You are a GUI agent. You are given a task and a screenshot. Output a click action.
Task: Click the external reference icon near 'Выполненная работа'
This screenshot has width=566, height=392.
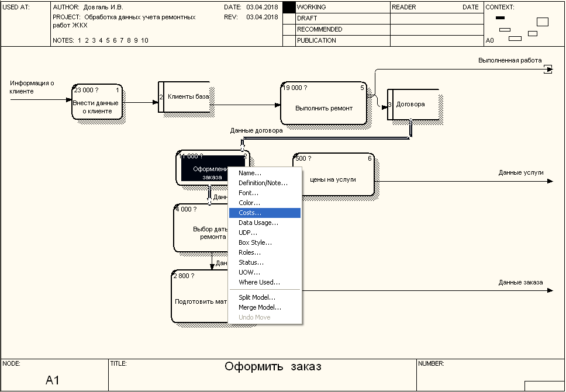[548, 70]
